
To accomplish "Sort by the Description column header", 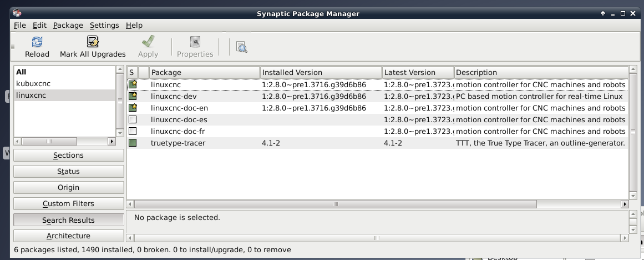I will pyautogui.click(x=541, y=72).
